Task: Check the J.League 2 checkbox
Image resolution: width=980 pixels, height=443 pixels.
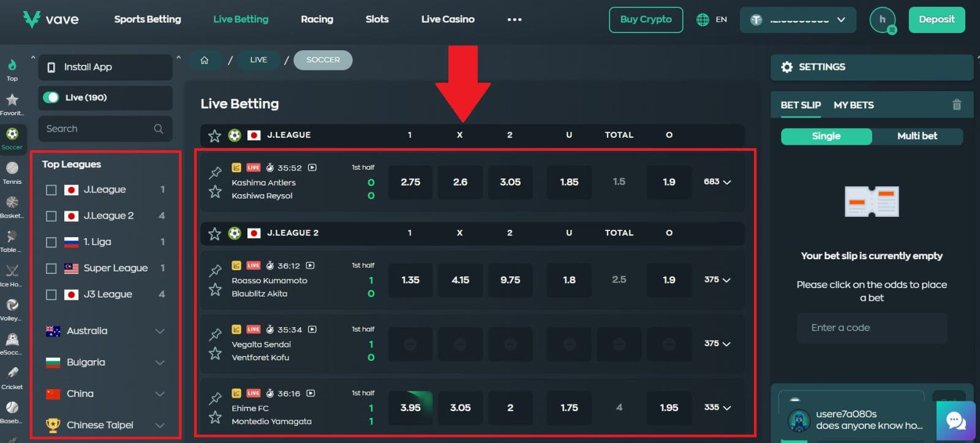Action: [x=51, y=216]
